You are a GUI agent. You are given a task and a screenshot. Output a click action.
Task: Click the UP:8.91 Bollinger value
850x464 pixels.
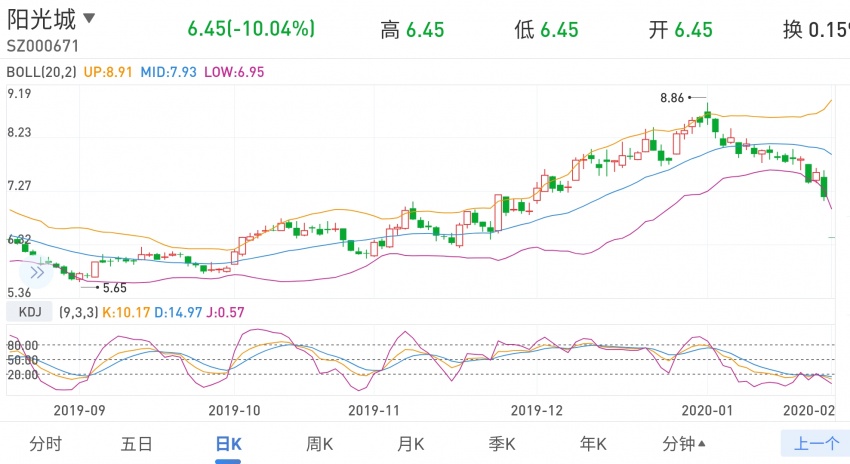[108, 72]
